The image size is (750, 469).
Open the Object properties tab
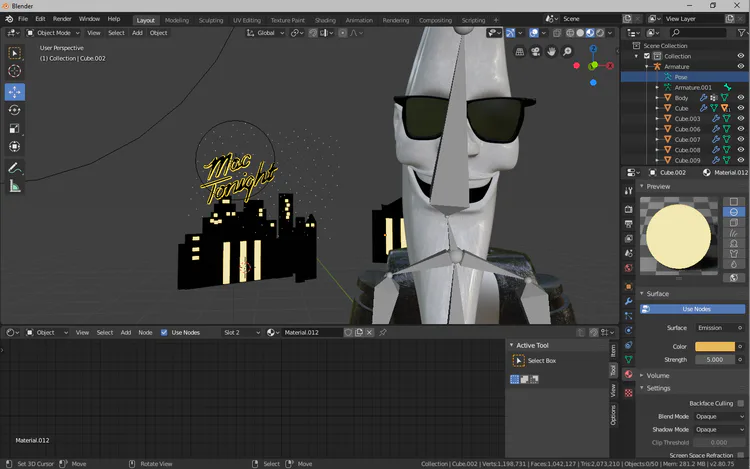tap(629, 286)
